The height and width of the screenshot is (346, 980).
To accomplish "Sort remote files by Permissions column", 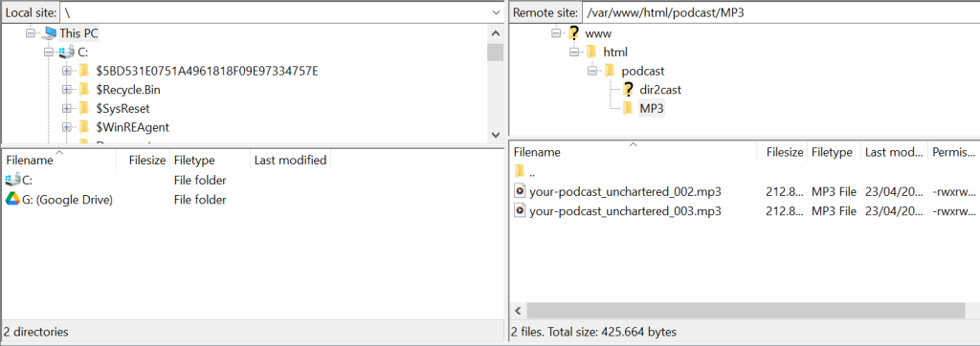I will 953,152.
